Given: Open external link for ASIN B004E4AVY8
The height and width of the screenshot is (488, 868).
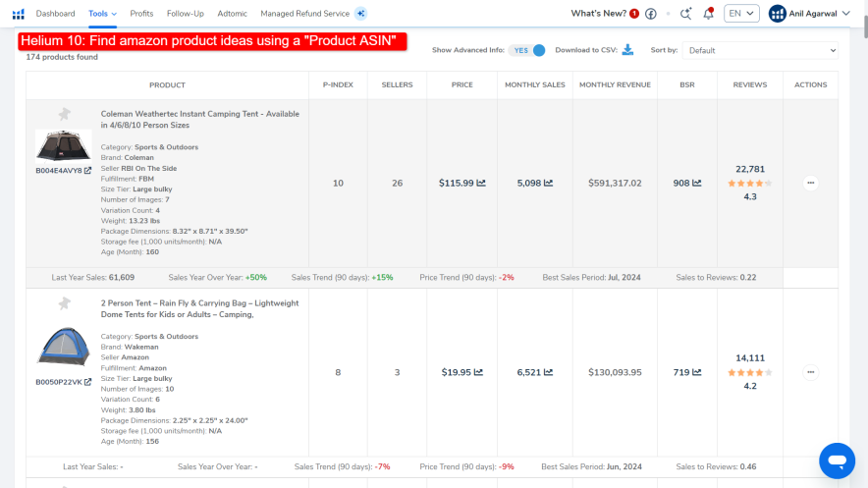Looking at the screenshot, I should pos(88,171).
